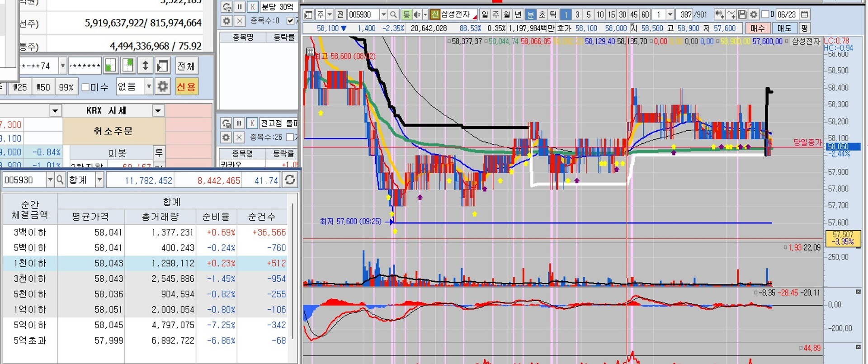
Task: Open the order settings gear next to 신용
Action: 162,86
